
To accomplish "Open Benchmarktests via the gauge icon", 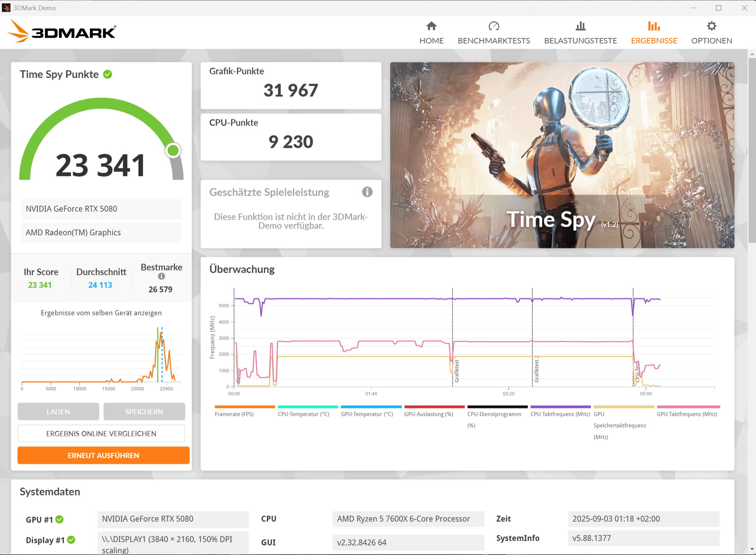I will click(x=494, y=26).
